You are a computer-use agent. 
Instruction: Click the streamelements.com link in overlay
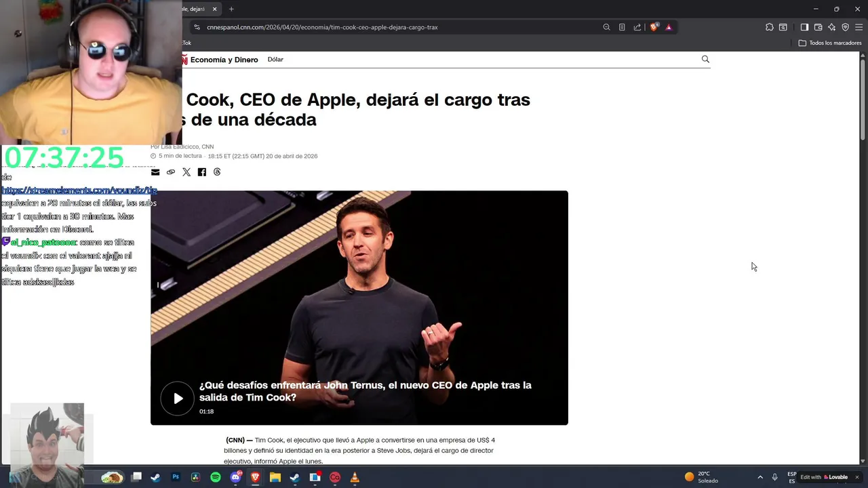pyautogui.click(x=79, y=190)
